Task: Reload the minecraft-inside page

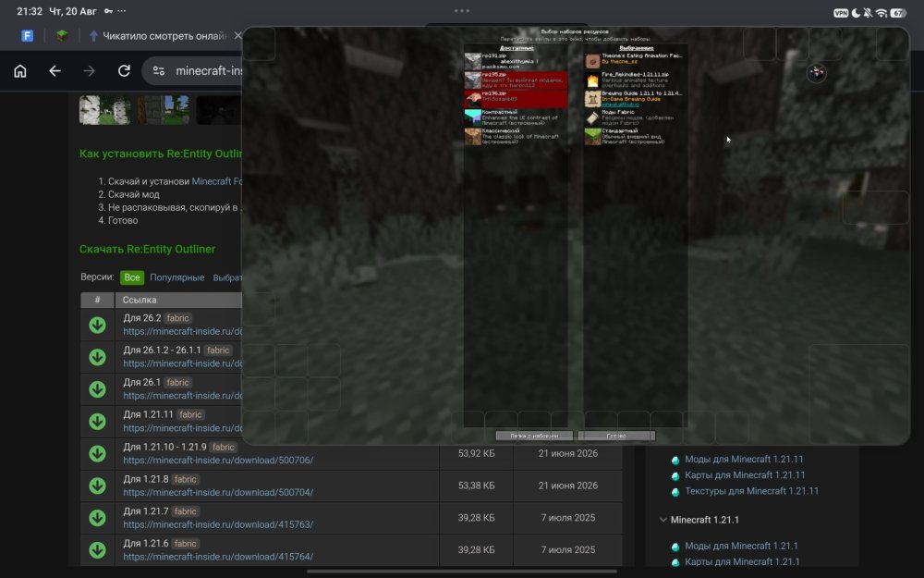Action: point(124,71)
